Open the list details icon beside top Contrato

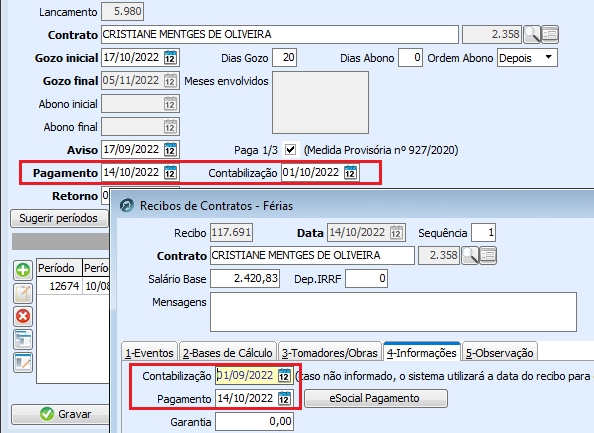point(550,34)
